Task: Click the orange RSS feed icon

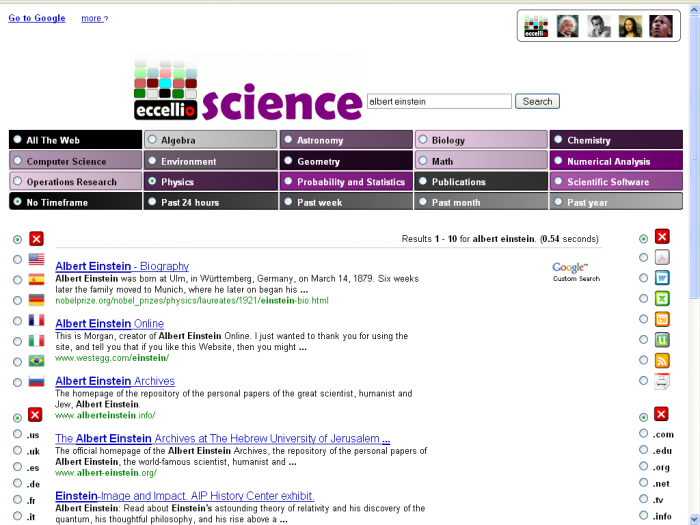Action: (x=662, y=360)
